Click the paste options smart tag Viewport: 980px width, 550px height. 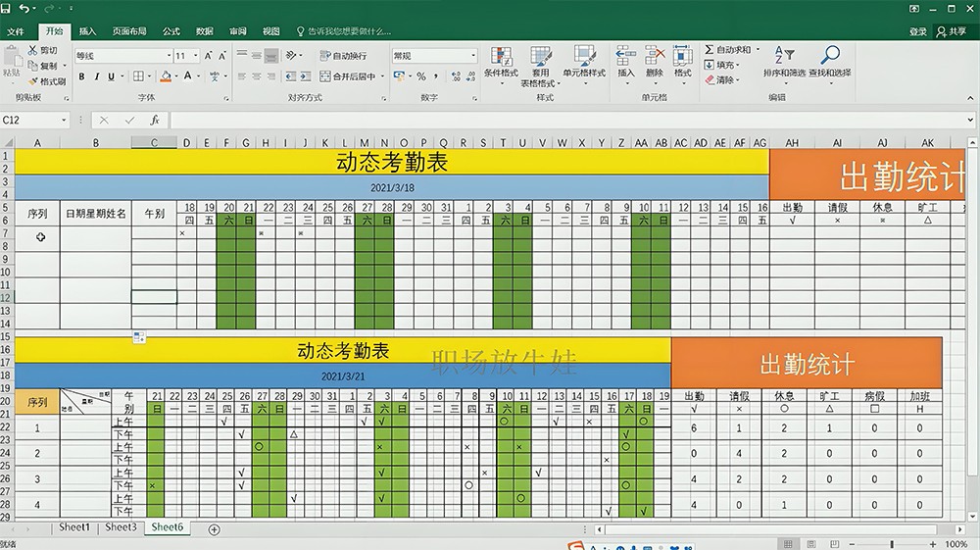click(x=139, y=337)
